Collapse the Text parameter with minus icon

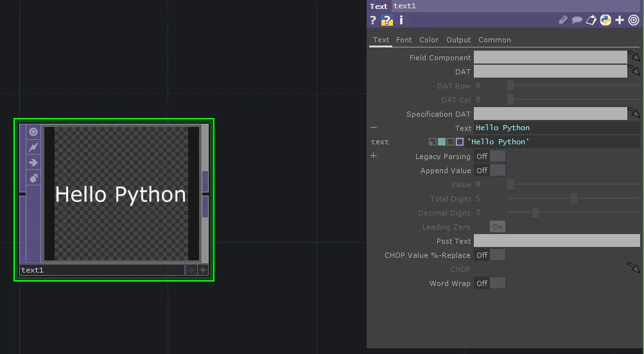[373, 128]
